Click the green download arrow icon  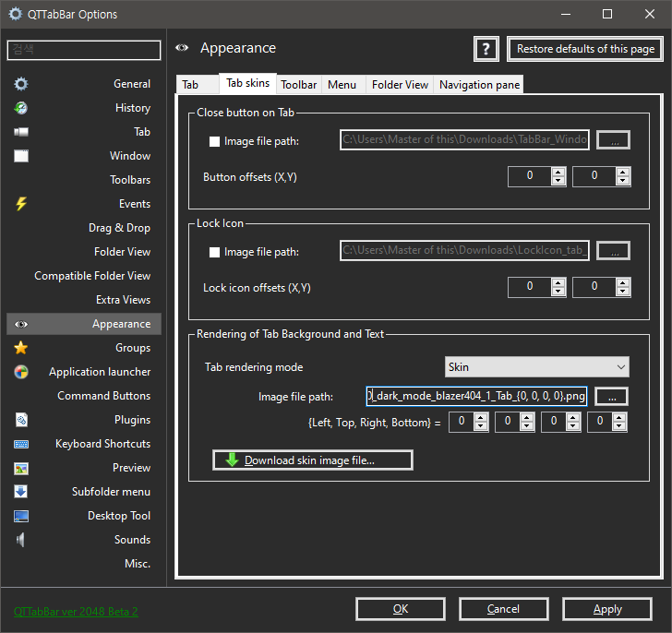(x=232, y=460)
